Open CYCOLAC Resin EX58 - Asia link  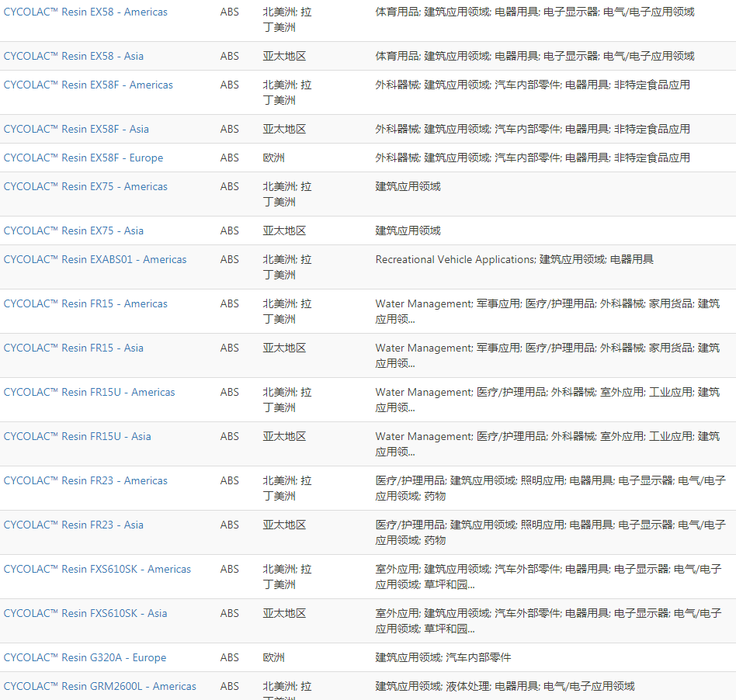[x=74, y=57]
